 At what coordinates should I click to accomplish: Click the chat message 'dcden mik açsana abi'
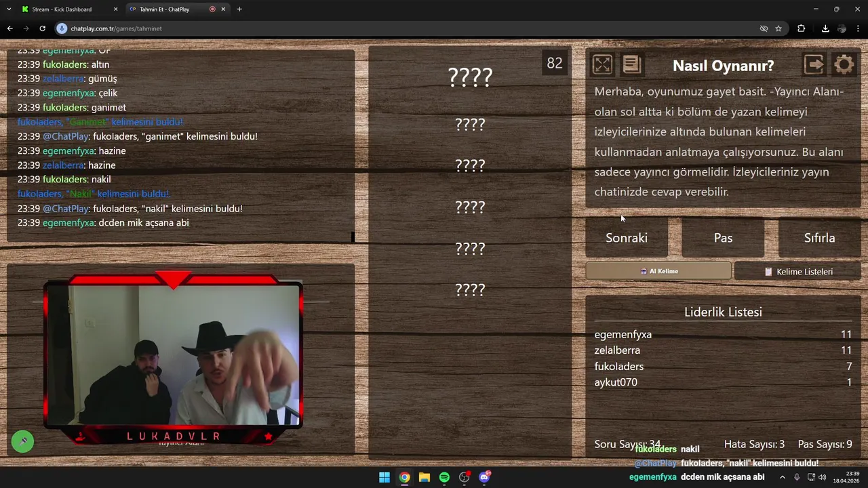tap(144, 223)
